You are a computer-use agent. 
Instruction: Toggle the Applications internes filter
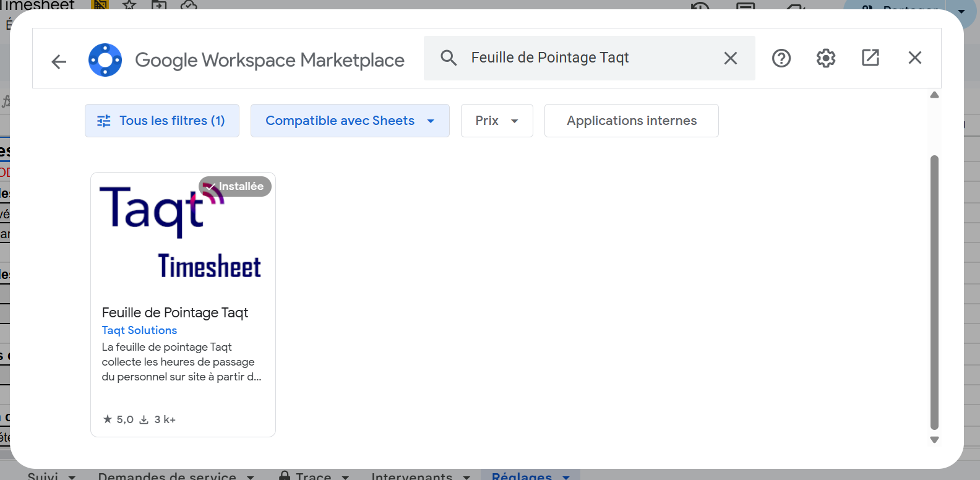631,121
